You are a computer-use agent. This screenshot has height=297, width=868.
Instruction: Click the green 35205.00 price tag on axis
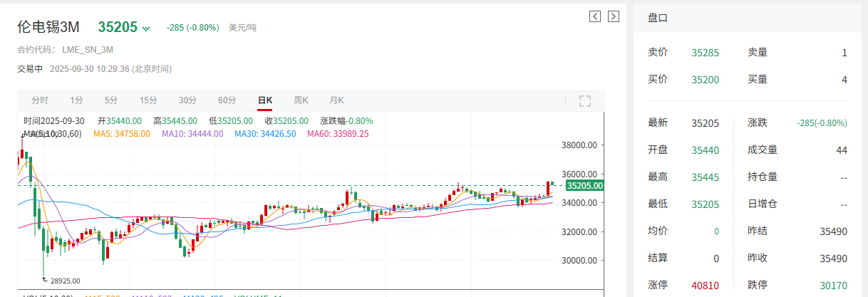[584, 186]
